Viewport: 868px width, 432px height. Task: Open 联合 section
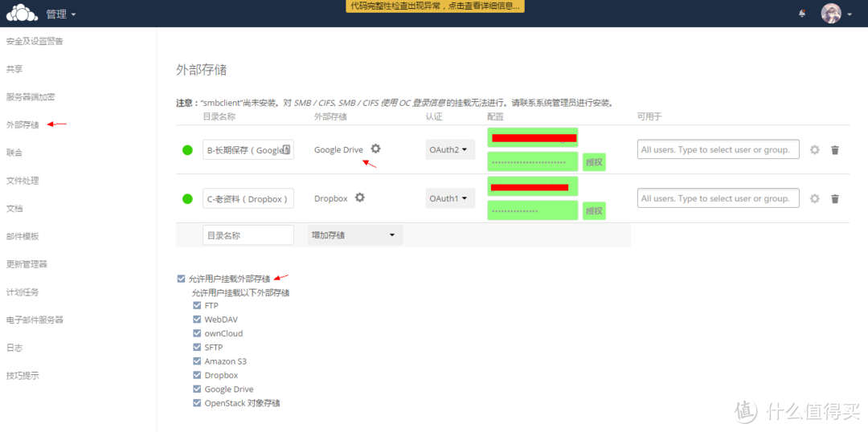pyautogui.click(x=14, y=153)
